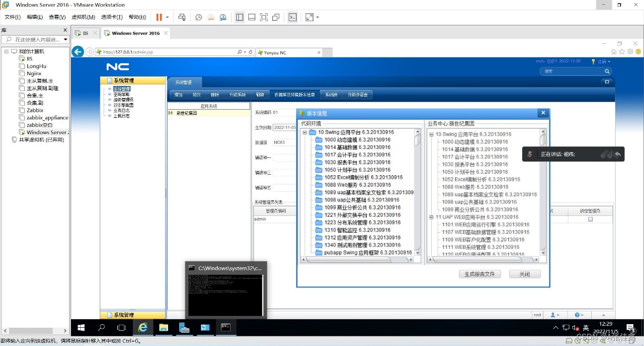Screen dimensions: 644x346
Task: Select the Yonyou NC browser tab
Action: (x=288, y=53)
